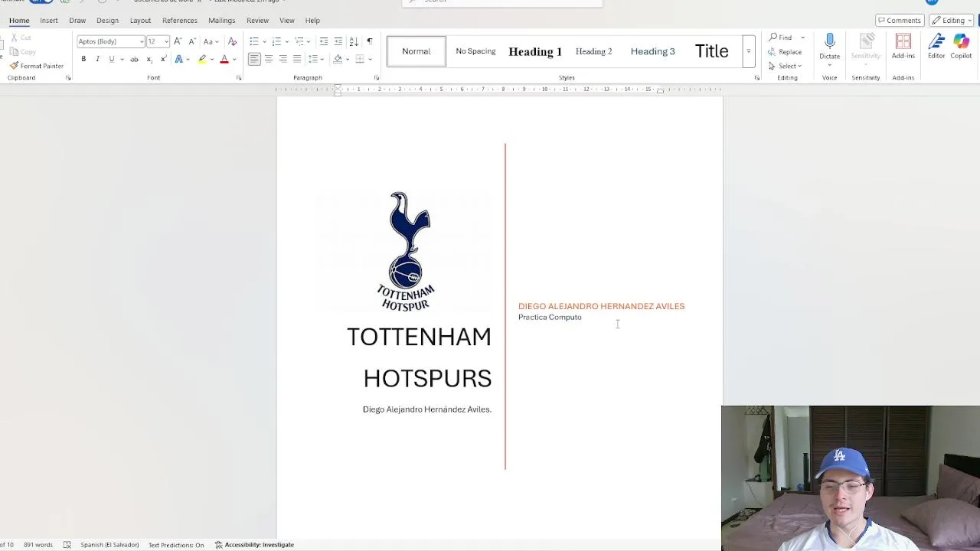Align text left
This screenshot has width=980, height=551.
(254, 59)
